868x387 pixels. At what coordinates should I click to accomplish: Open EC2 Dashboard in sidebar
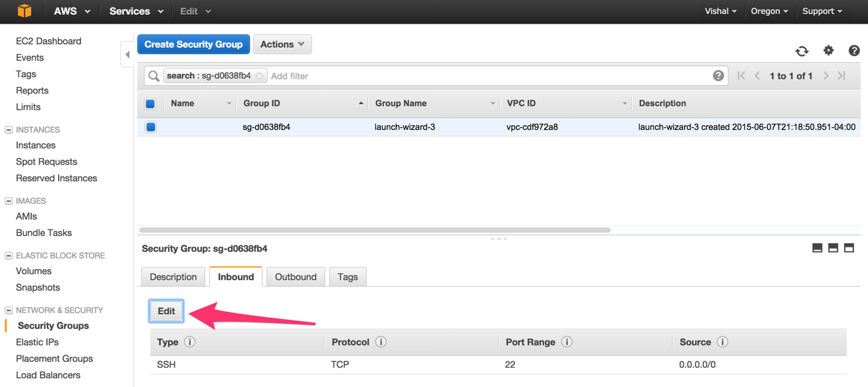coord(49,41)
